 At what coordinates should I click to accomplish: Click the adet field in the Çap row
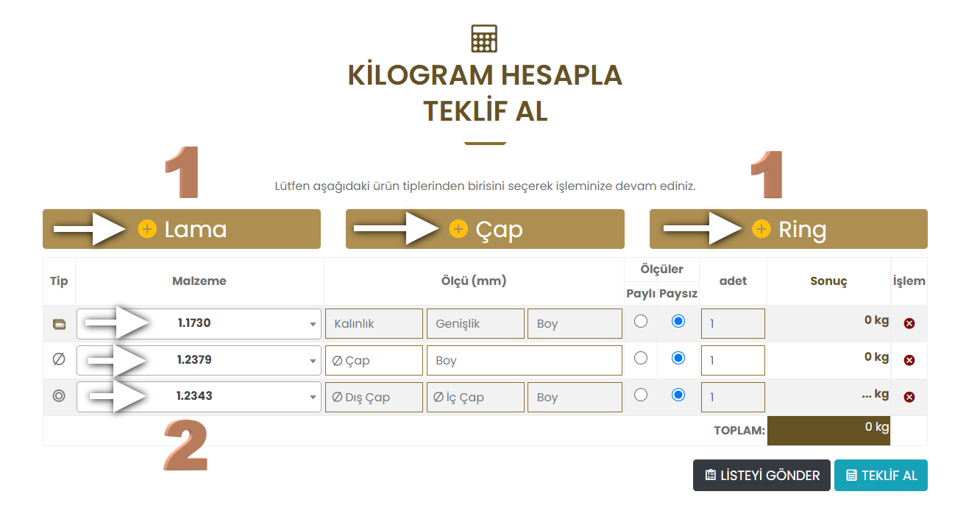pos(733,361)
